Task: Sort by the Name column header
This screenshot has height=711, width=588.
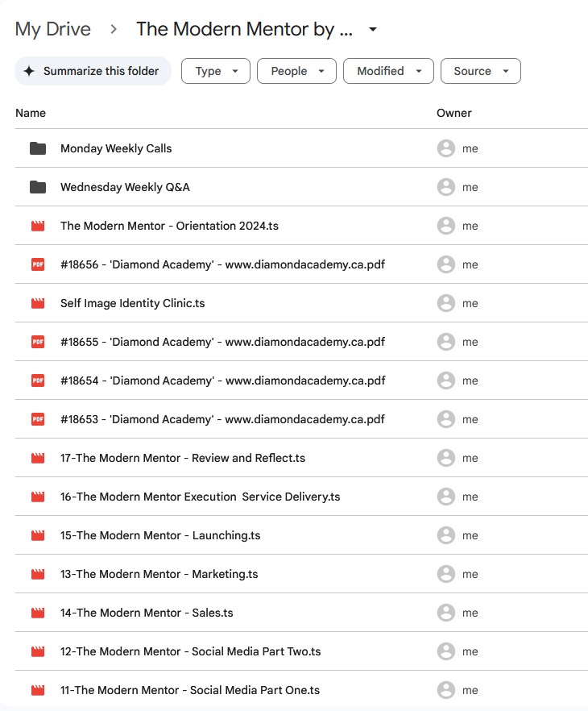Action: tap(31, 113)
